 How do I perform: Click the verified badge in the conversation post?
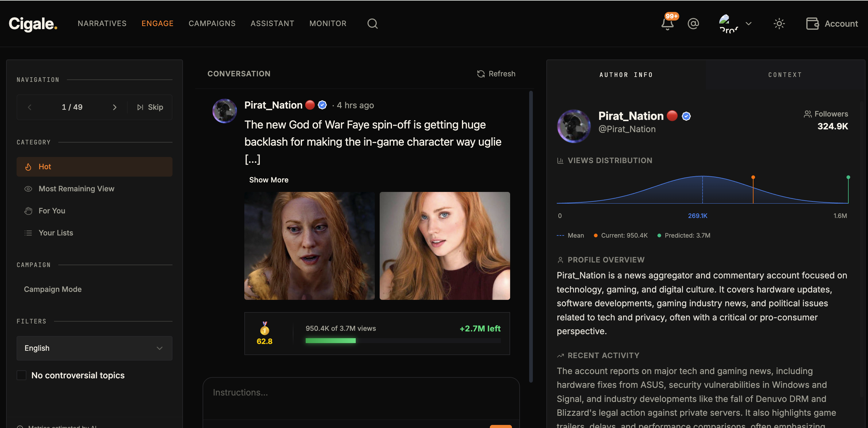point(323,105)
